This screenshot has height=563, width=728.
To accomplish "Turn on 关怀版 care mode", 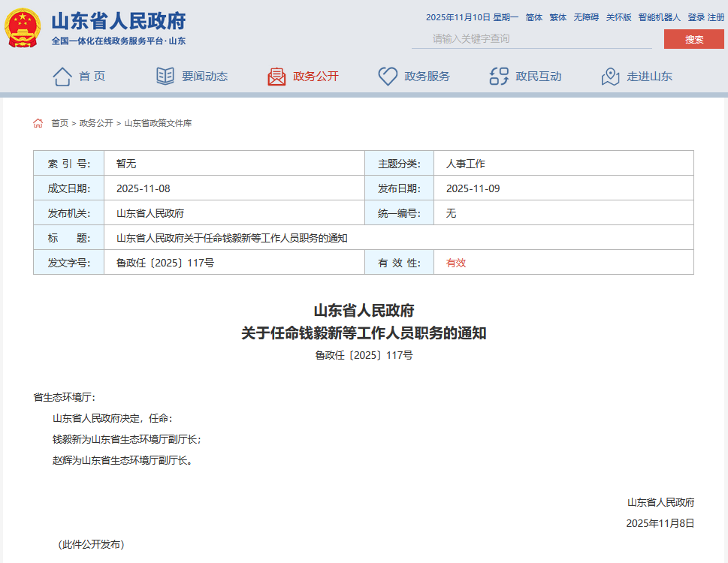I will pyautogui.click(x=618, y=17).
